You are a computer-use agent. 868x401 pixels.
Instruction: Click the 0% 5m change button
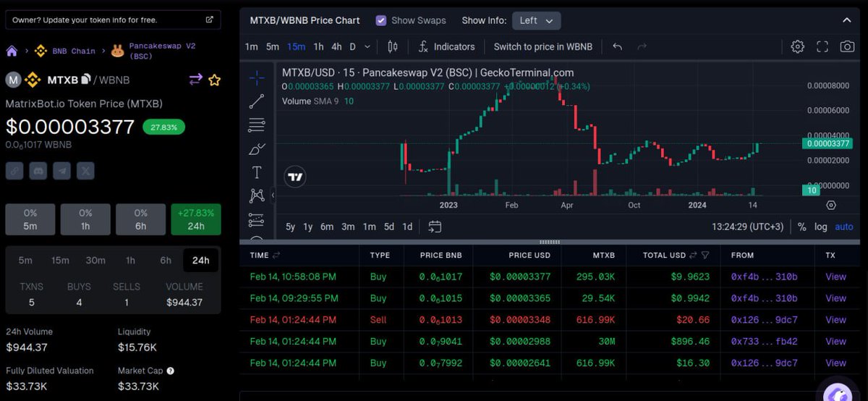30,219
